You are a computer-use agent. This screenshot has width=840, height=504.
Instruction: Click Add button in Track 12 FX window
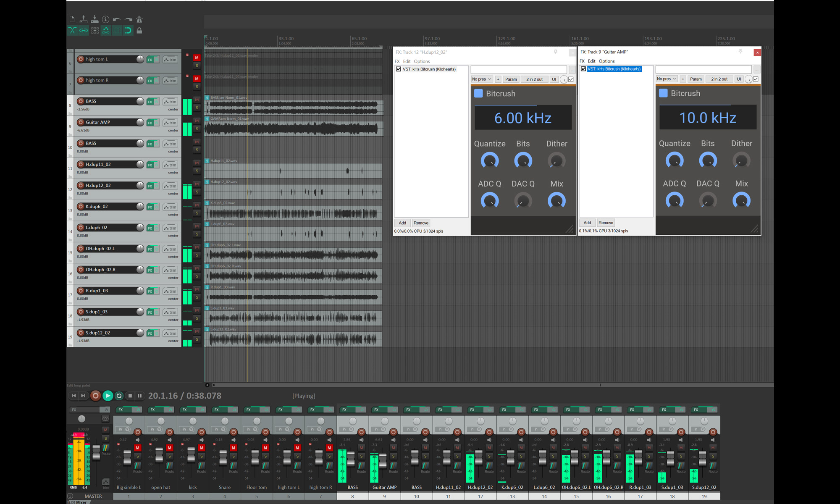pyautogui.click(x=402, y=223)
